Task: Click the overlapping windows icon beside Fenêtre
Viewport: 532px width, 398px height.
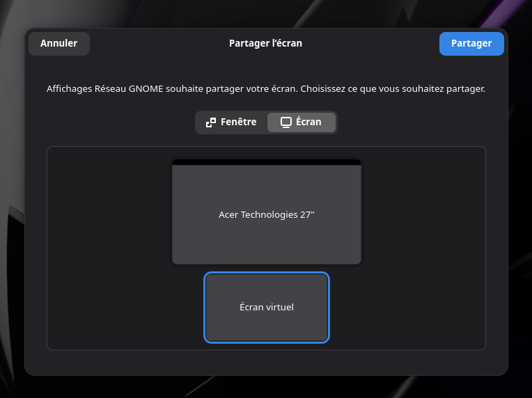Action: [x=211, y=122]
